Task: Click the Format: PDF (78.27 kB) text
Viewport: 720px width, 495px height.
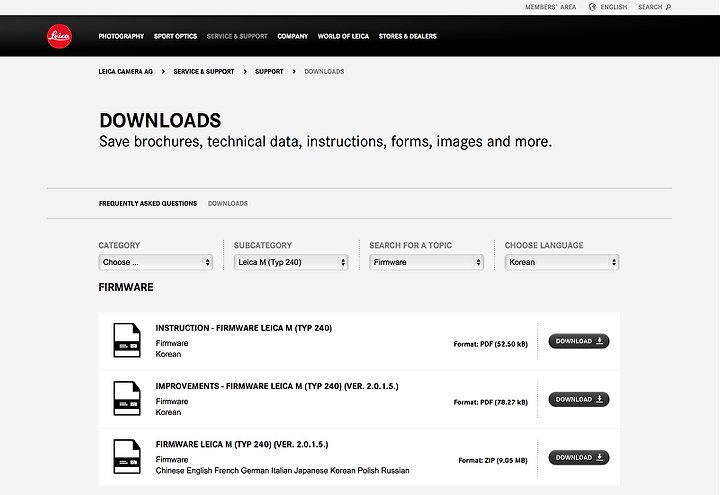Action: click(490, 402)
